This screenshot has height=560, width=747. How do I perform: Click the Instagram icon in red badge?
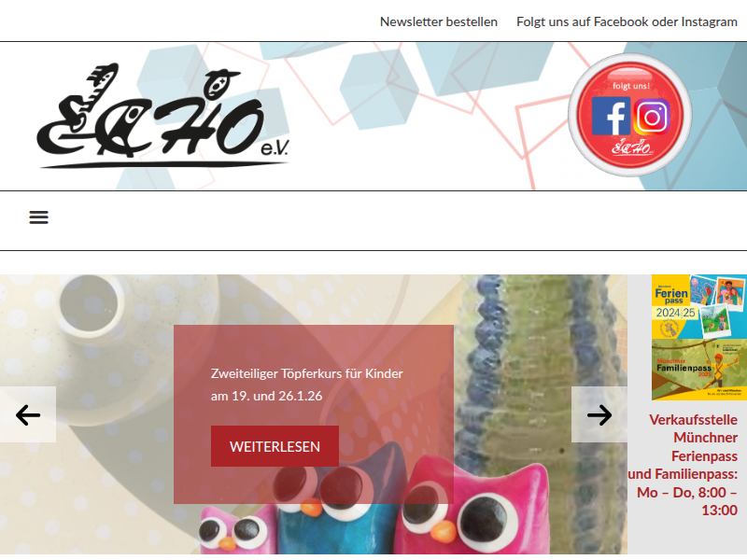tap(651, 116)
